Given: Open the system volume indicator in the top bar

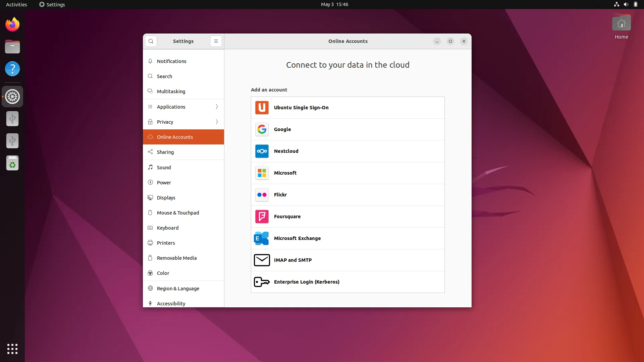Looking at the screenshot, I should click(x=626, y=4).
